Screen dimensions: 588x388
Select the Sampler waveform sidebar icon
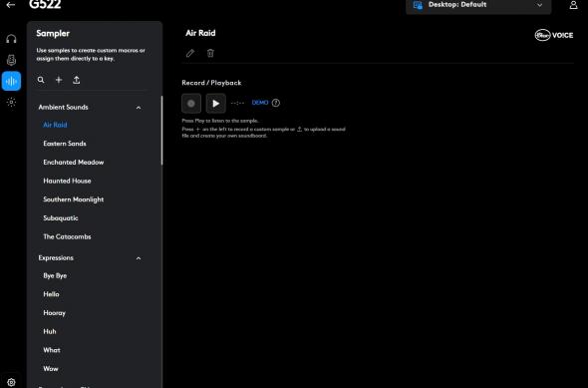tap(11, 81)
